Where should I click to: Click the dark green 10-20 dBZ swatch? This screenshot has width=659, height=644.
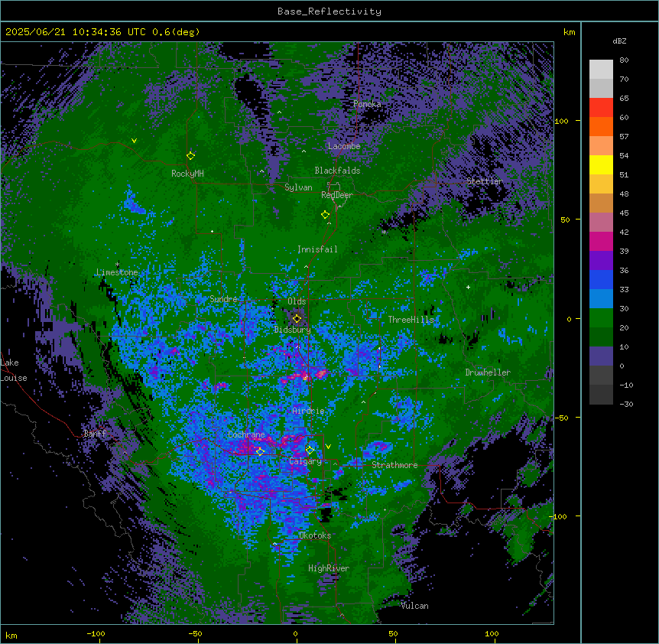[601, 337]
